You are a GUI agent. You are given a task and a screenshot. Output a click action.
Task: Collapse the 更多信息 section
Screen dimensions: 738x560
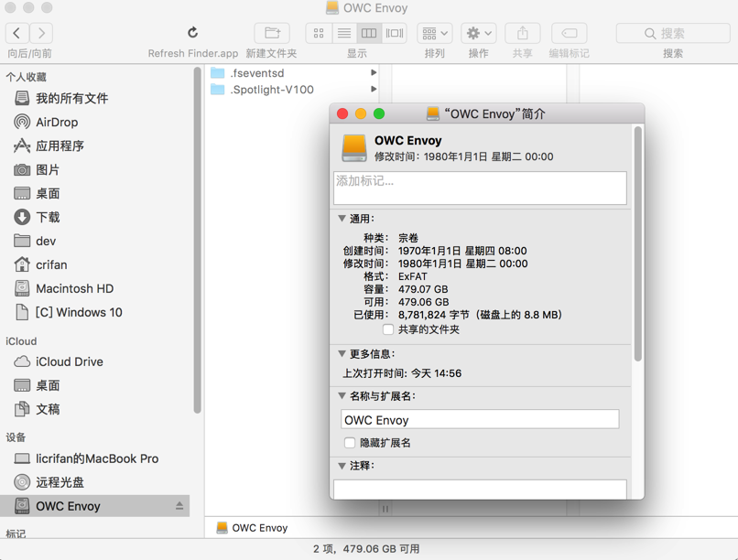[342, 353]
